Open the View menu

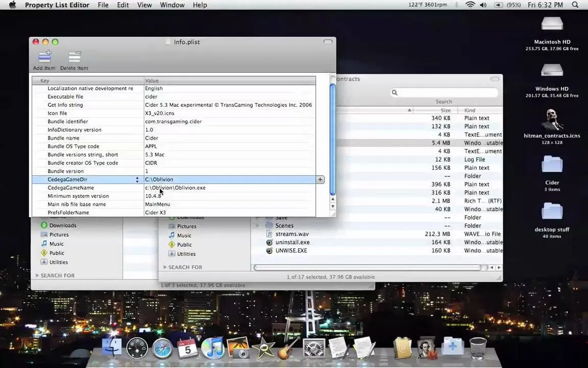coord(144,5)
